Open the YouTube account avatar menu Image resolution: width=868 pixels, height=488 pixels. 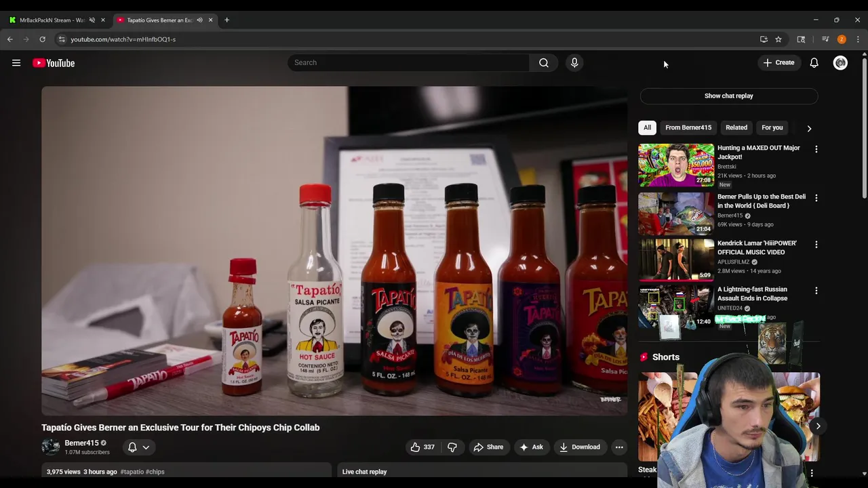pos(840,63)
